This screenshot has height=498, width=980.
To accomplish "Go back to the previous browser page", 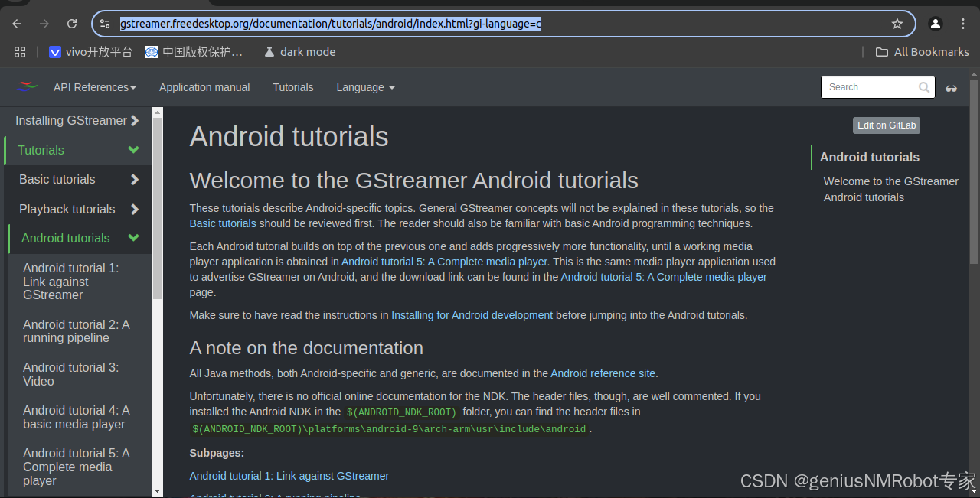I will [x=17, y=24].
